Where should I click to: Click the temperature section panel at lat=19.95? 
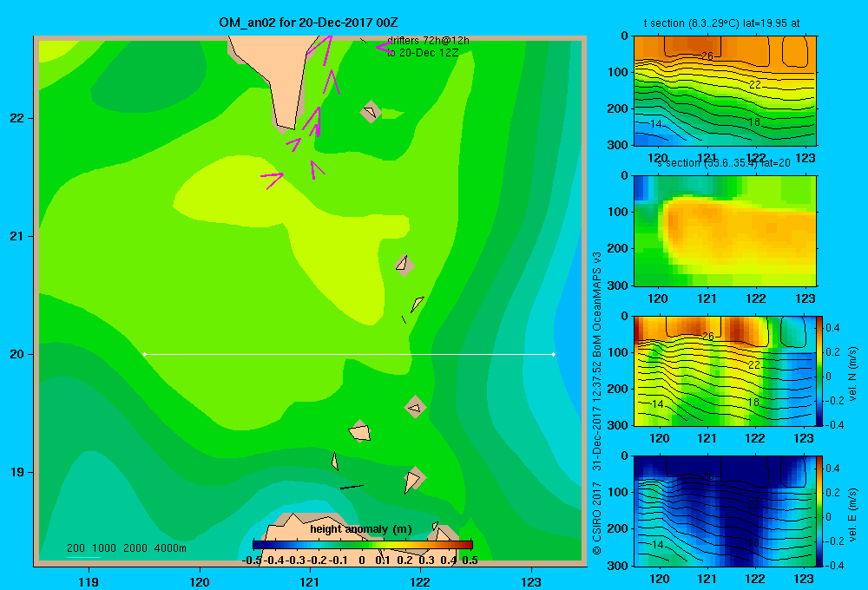725,91
